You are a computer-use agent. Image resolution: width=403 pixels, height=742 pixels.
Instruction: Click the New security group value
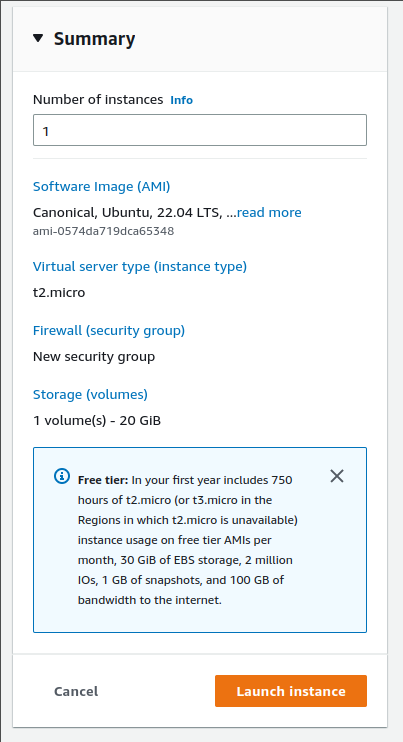pyautogui.click(x=94, y=357)
